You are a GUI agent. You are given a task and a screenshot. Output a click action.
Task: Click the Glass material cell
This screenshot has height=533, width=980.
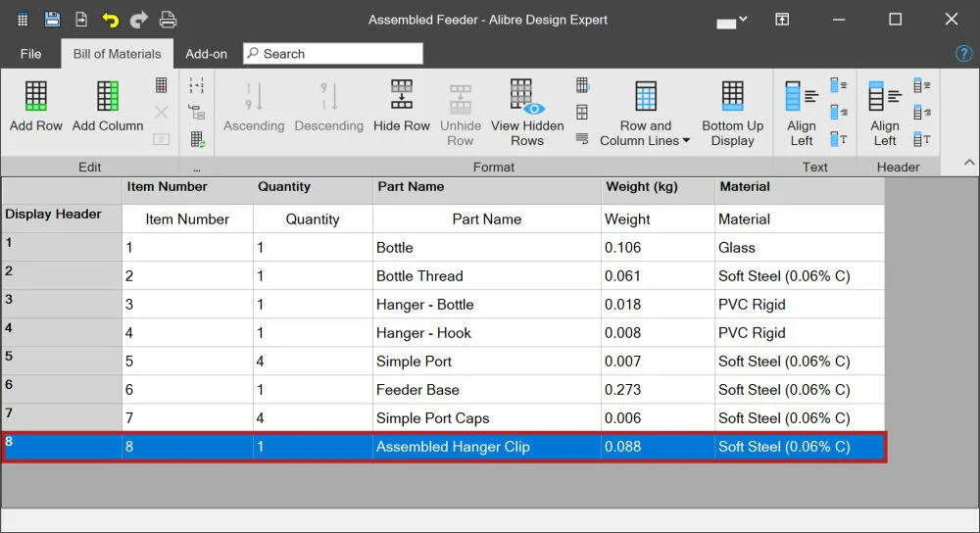(x=800, y=248)
